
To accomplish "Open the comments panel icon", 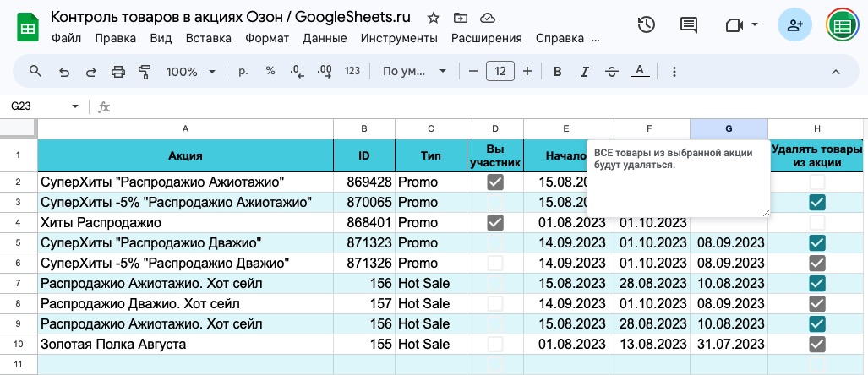I will (689, 24).
